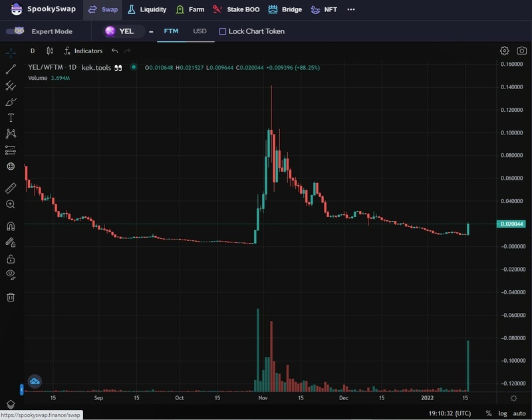The height and width of the screenshot is (420, 532).
Task: Expand the more options ellipsis menu
Action: (351, 9)
